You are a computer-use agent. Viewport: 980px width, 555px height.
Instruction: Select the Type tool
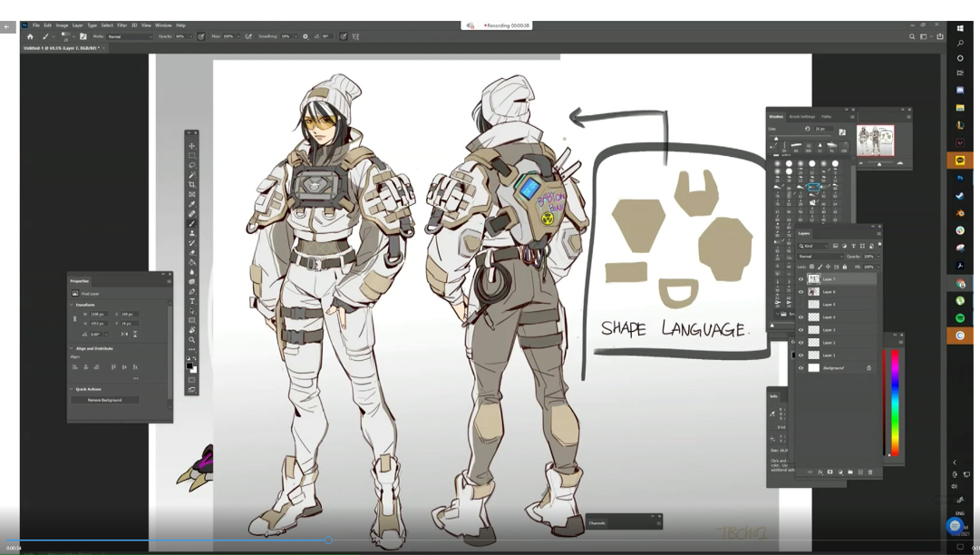click(192, 301)
